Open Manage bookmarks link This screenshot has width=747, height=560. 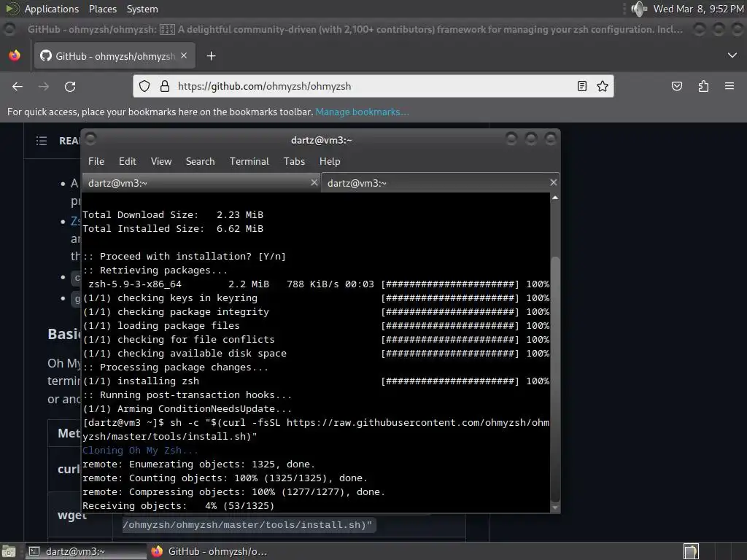[362, 112]
